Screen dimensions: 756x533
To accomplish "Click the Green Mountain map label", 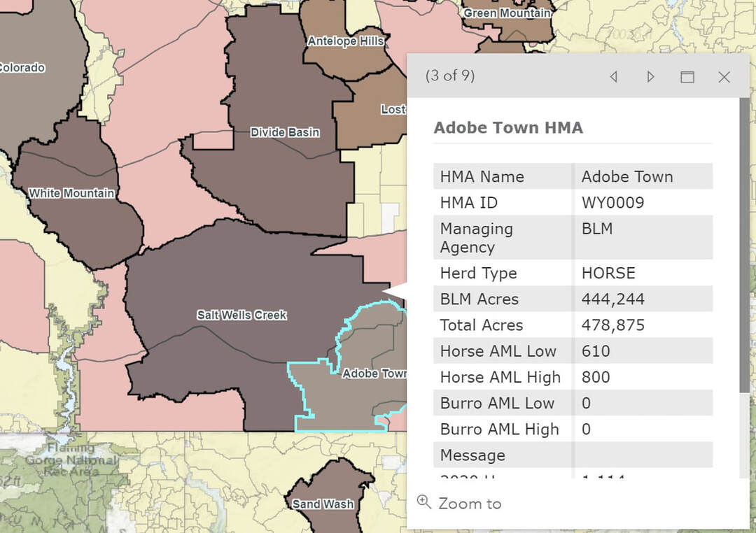I will coord(507,13).
